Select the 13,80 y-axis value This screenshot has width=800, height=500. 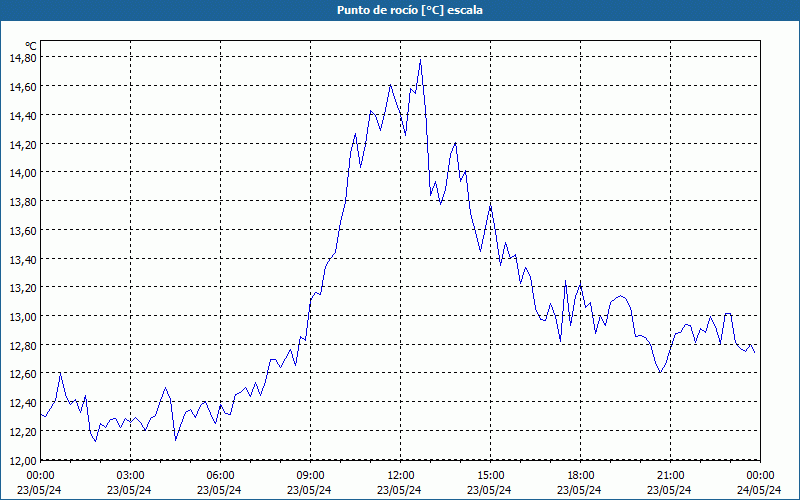pos(23,202)
